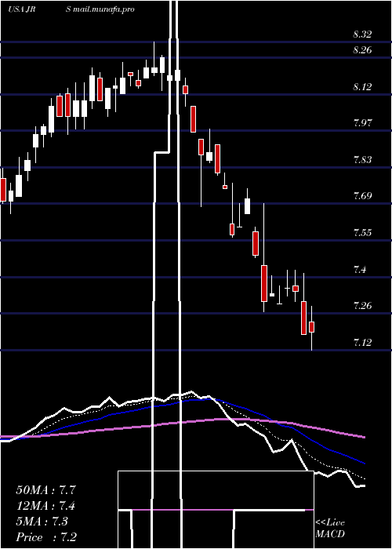Click the 8.12 price axis label
The width and height of the screenshot is (392, 549).
(x=362, y=86)
